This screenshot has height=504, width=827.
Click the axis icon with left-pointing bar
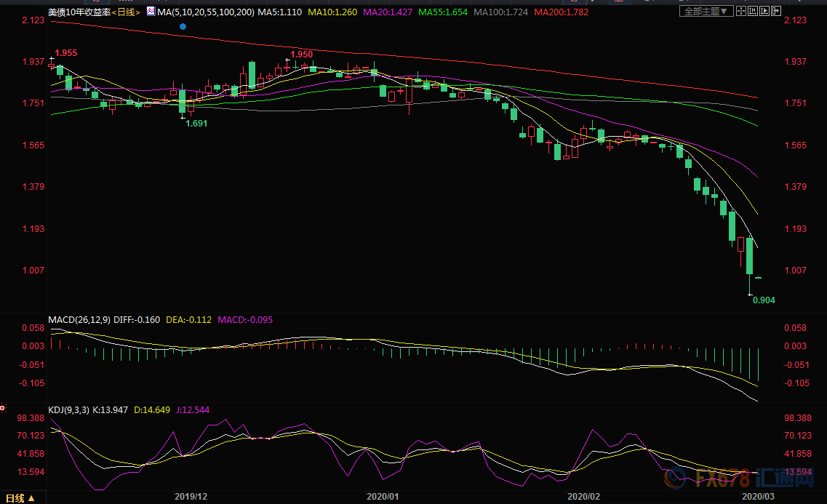(753, 11)
